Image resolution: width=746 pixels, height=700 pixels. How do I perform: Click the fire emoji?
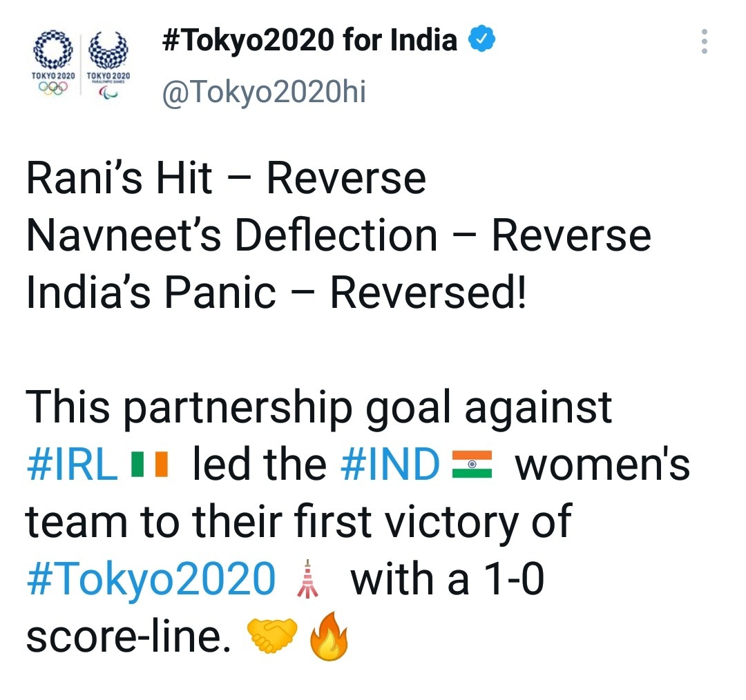tap(329, 637)
